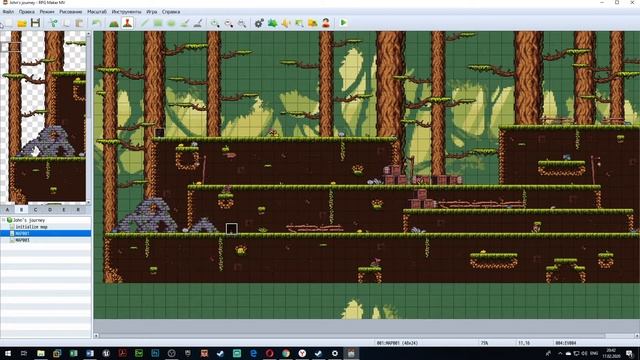Switch to tileset tab D
Screen dimensions: 640x360
[49, 209]
